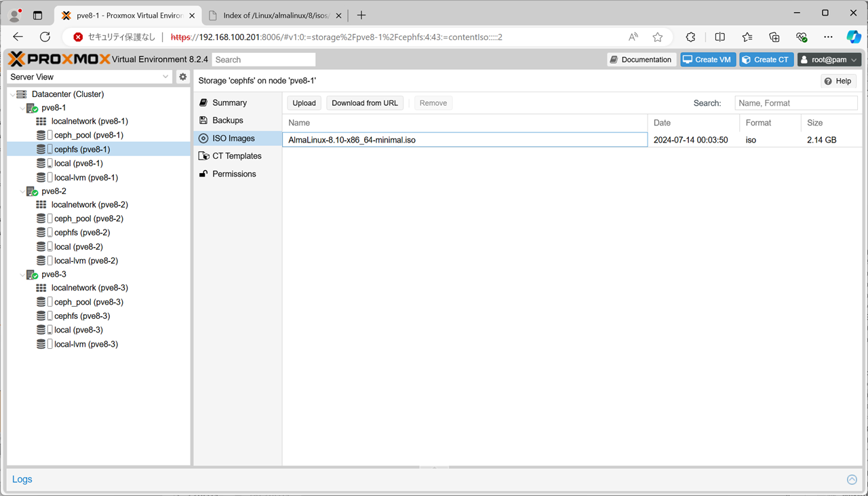Viewport: 868px width, 496px height.
Task: Toggle the browser split screen icon
Action: (719, 37)
